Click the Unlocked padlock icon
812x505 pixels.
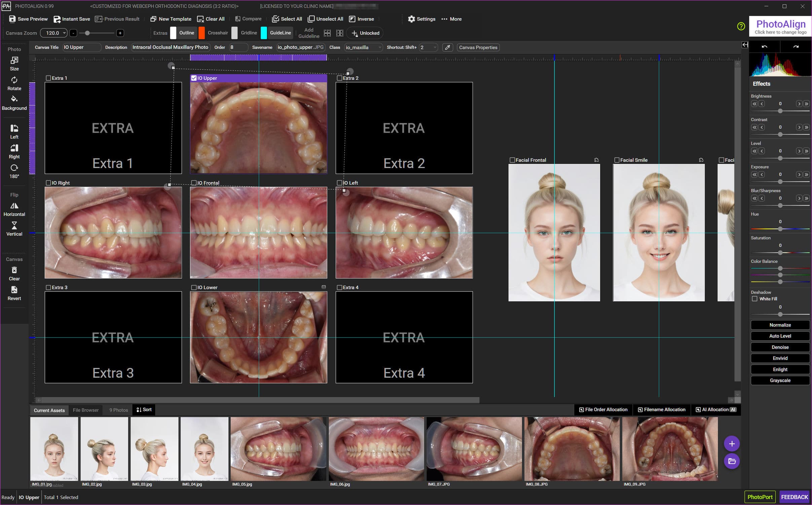pos(355,33)
